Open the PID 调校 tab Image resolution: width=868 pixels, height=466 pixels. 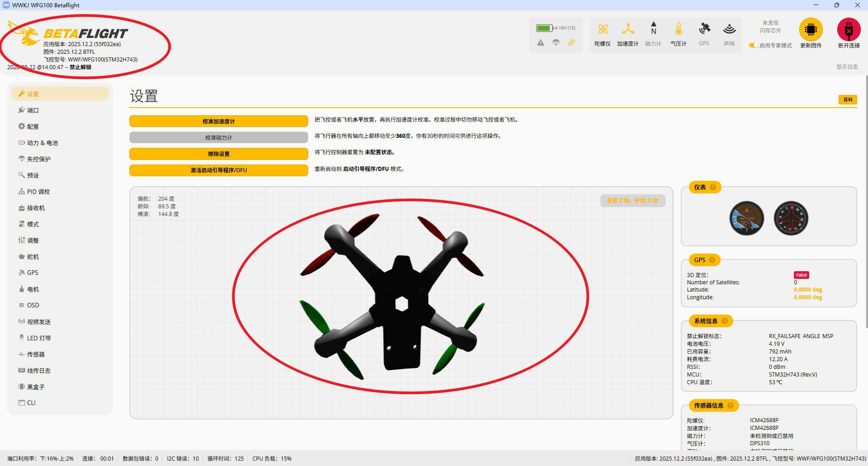[x=60, y=192]
